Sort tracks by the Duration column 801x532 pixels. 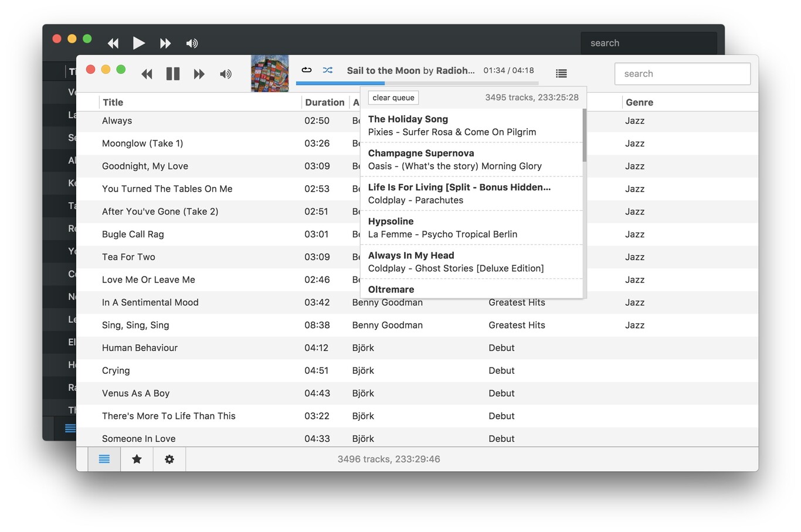[324, 102]
